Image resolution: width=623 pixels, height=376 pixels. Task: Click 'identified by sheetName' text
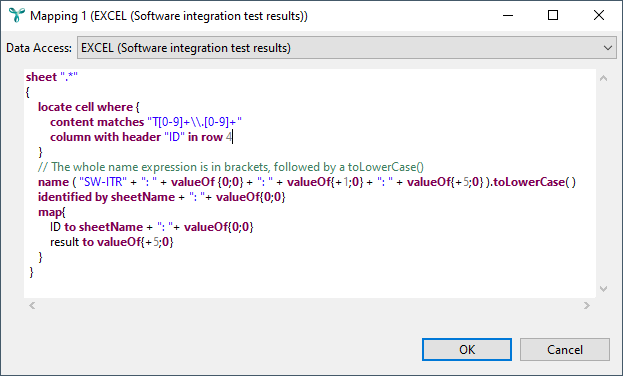pos(106,197)
